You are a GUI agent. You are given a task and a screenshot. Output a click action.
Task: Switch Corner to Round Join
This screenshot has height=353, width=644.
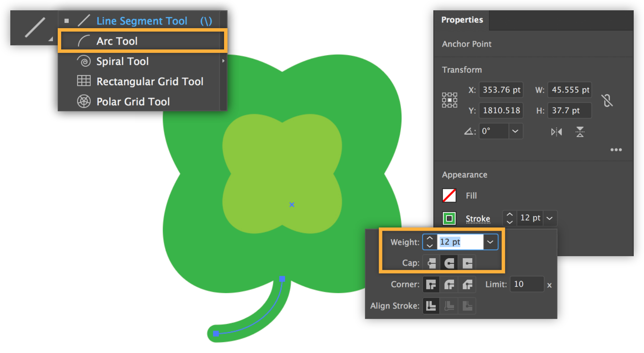[449, 284]
